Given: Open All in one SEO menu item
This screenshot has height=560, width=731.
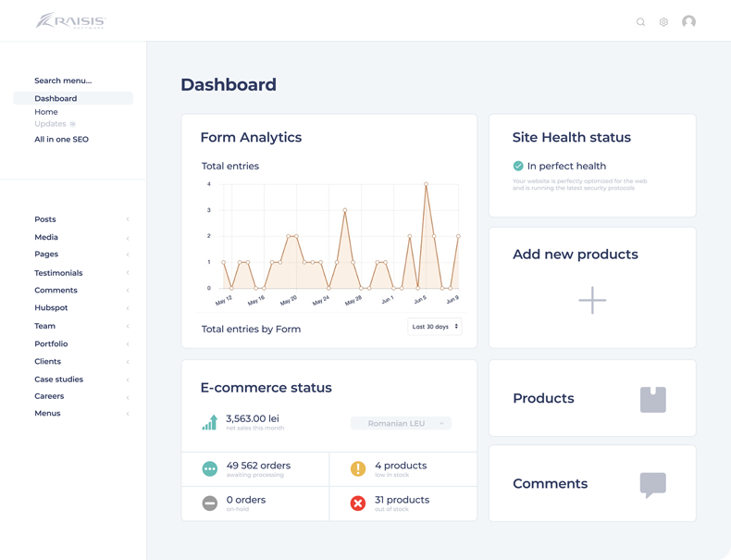Looking at the screenshot, I should tap(61, 140).
